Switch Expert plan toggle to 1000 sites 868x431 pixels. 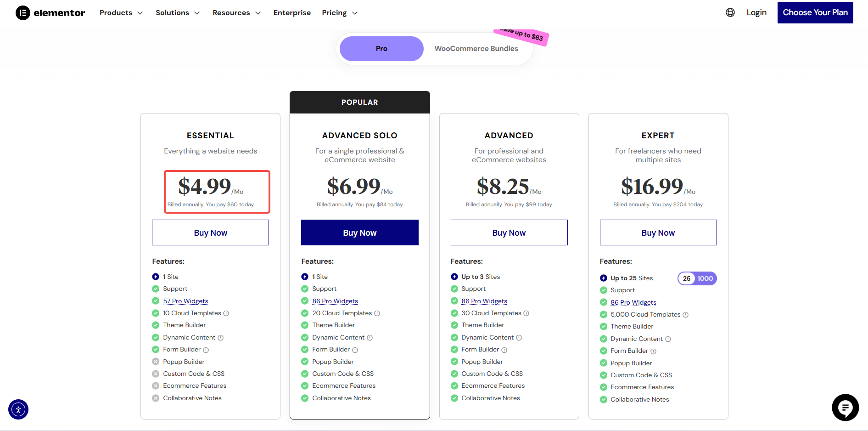[x=706, y=278]
